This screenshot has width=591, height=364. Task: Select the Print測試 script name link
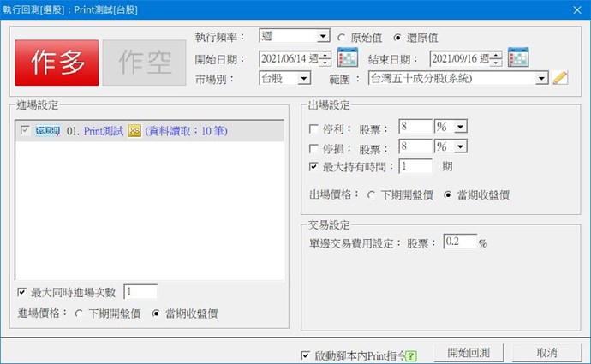[104, 131]
